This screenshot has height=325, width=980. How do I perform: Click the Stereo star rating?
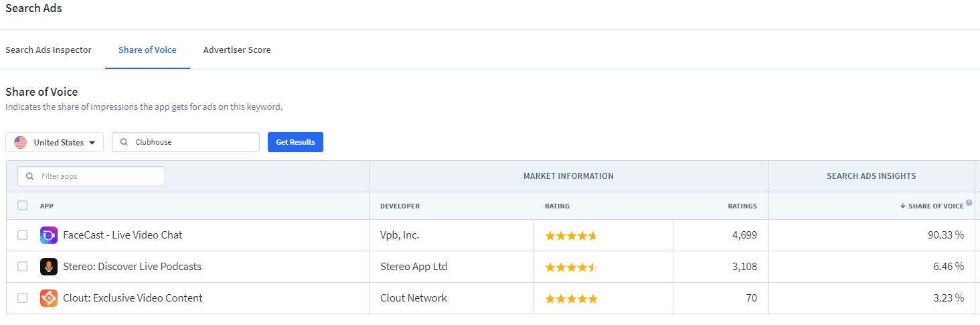tap(570, 267)
